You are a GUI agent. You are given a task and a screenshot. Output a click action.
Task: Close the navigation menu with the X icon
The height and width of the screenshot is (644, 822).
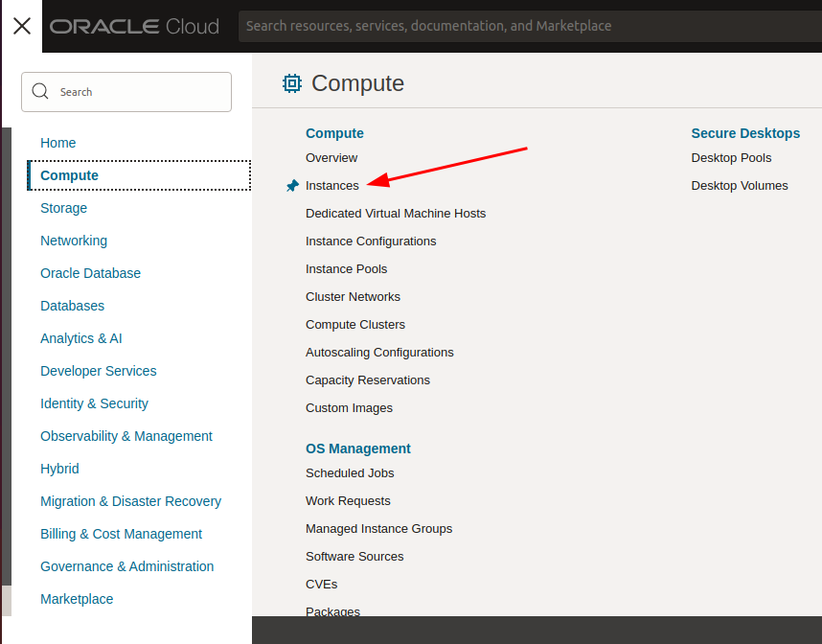point(21,26)
